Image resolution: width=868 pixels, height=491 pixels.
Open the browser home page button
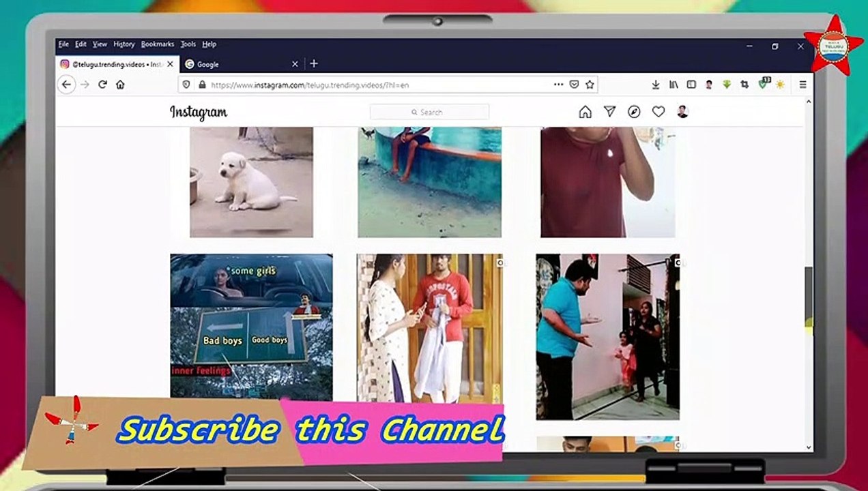click(120, 85)
